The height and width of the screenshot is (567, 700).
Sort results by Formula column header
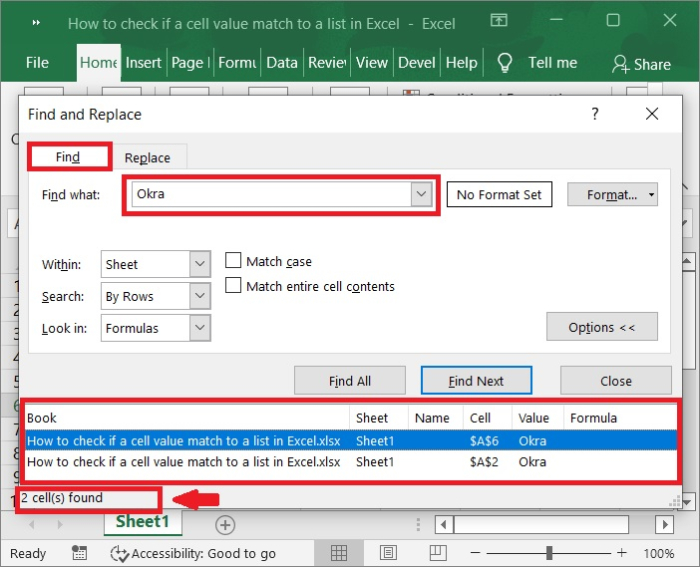tap(621, 418)
